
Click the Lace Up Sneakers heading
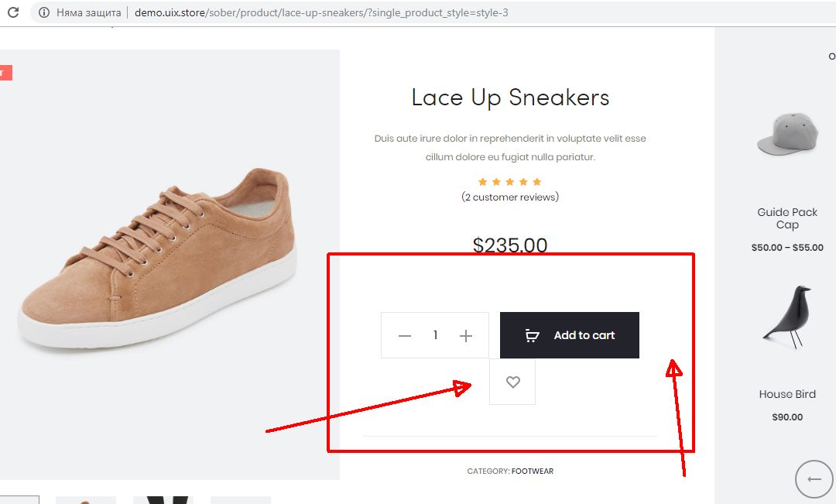510,98
